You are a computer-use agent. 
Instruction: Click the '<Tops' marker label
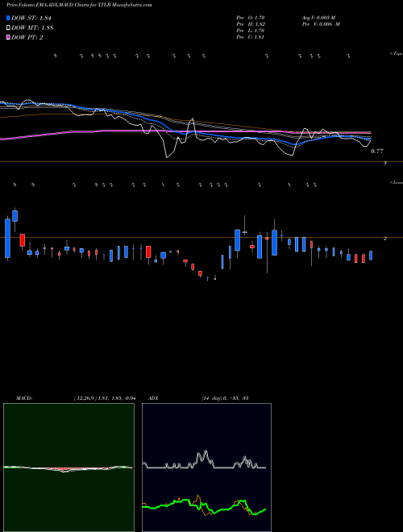[x=396, y=54]
